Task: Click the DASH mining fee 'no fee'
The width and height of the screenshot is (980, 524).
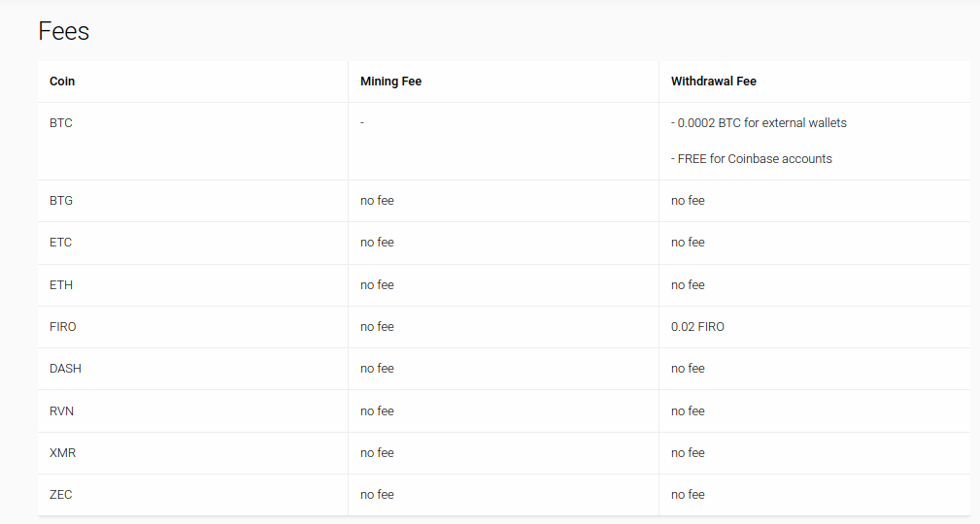Action: (377, 369)
